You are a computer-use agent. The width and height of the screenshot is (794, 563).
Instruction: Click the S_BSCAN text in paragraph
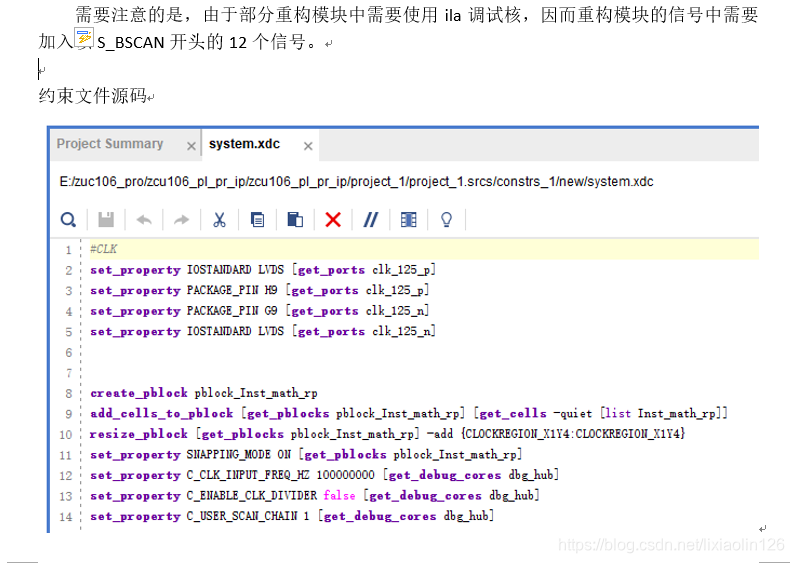(131, 43)
